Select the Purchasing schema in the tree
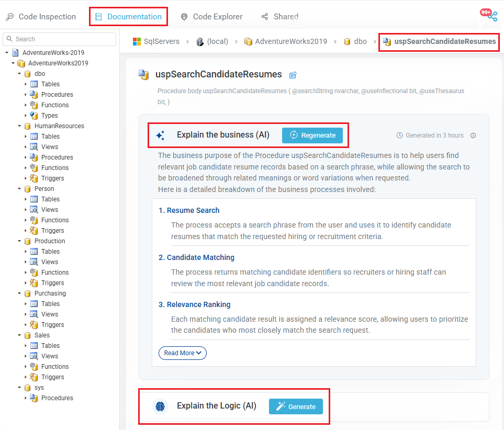The width and height of the screenshot is (504, 430). (x=50, y=293)
